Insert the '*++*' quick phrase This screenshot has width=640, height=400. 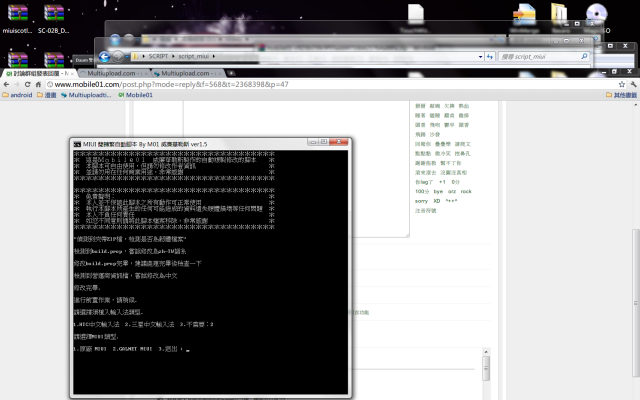point(451,201)
